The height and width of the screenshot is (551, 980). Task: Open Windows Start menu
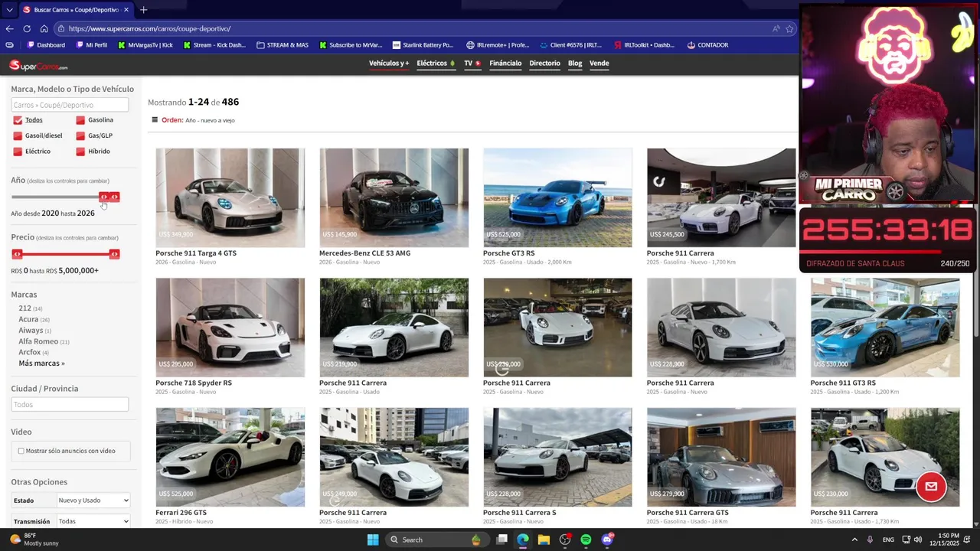click(x=373, y=540)
